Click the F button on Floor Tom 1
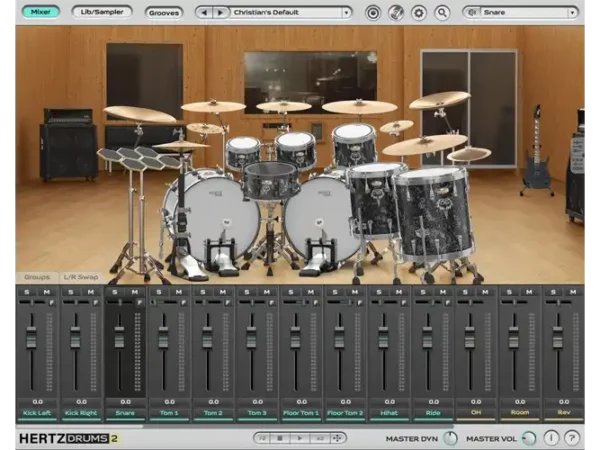The image size is (600, 450). (316, 303)
